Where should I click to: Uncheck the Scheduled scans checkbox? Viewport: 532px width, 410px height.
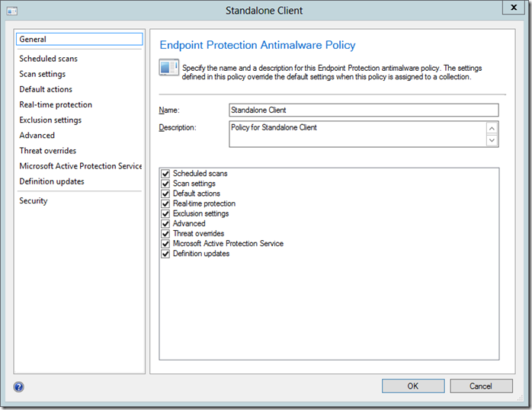165,174
